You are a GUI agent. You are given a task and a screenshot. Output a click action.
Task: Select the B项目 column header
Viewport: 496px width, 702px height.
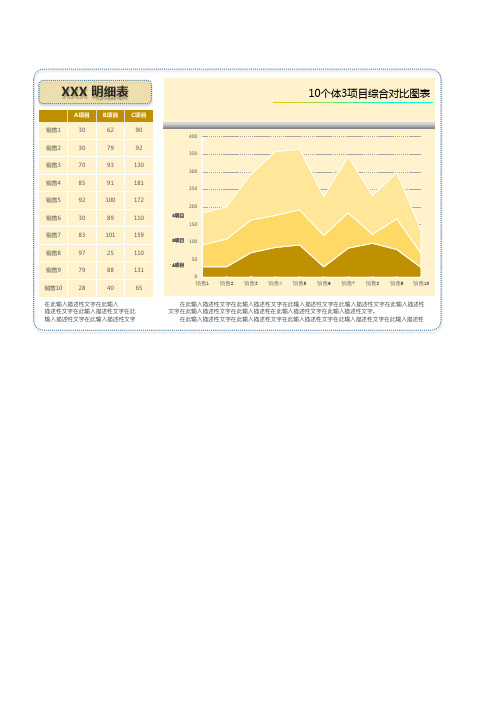coord(110,116)
